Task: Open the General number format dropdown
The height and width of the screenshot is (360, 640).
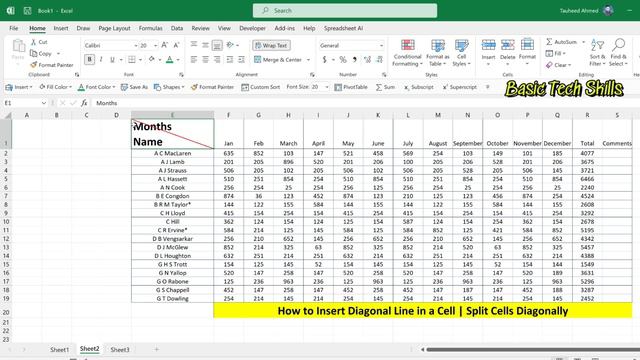Action: click(x=381, y=46)
